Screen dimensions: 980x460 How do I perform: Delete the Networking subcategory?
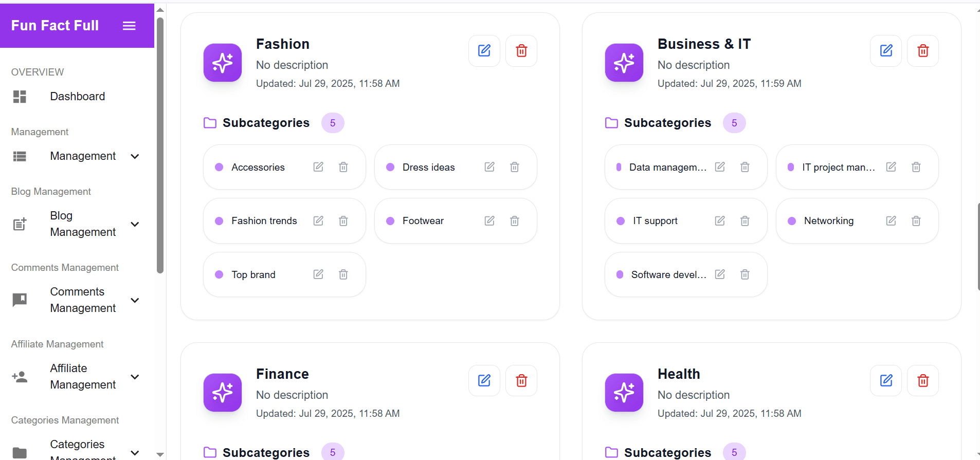click(x=916, y=221)
